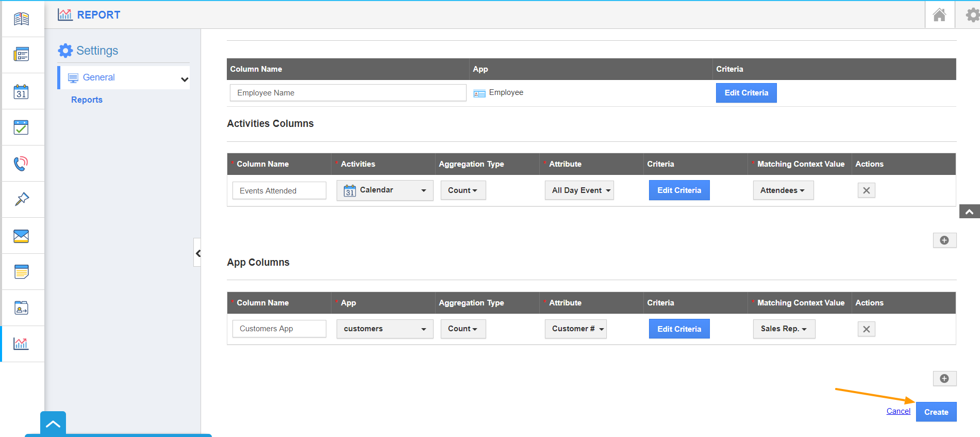The height and width of the screenshot is (437, 980).
Task: Open the Calendar activities dropdown
Action: pyautogui.click(x=385, y=190)
